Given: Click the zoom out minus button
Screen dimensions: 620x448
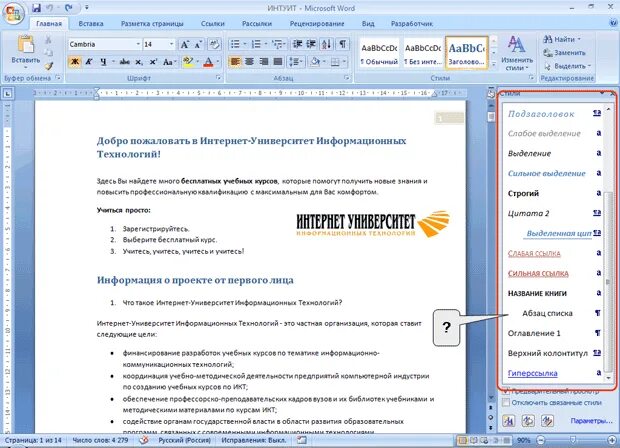Looking at the screenshot, I should pos(541,440).
